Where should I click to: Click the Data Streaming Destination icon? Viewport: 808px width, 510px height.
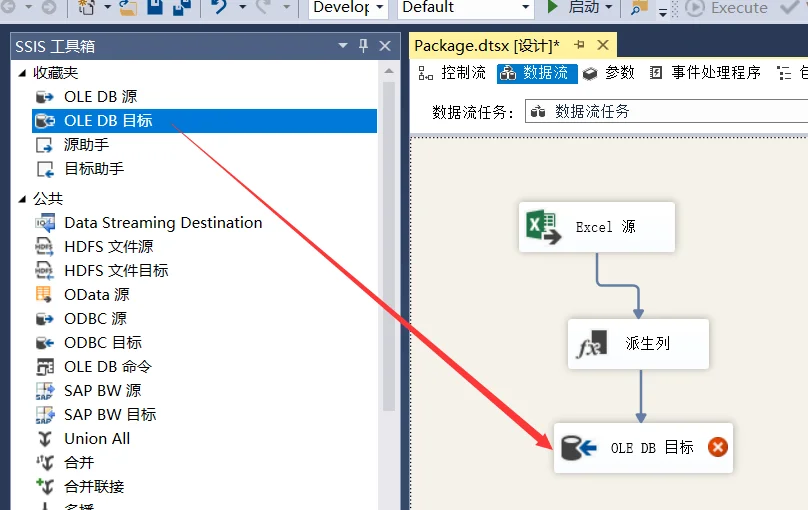[45, 223]
